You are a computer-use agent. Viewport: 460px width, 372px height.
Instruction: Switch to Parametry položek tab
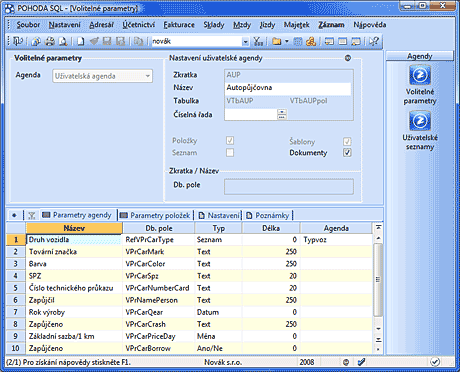click(155, 215)
